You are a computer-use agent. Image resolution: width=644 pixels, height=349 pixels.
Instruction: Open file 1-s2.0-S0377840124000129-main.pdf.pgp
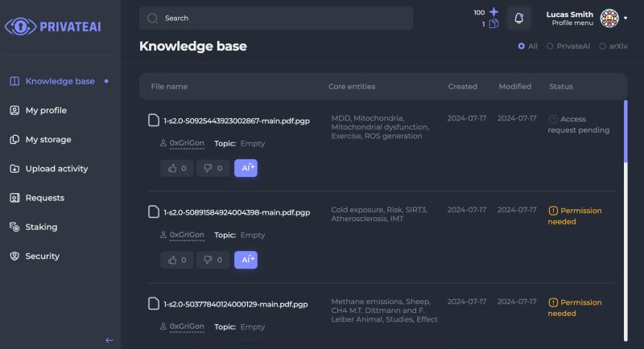click(x=235, y=304)
